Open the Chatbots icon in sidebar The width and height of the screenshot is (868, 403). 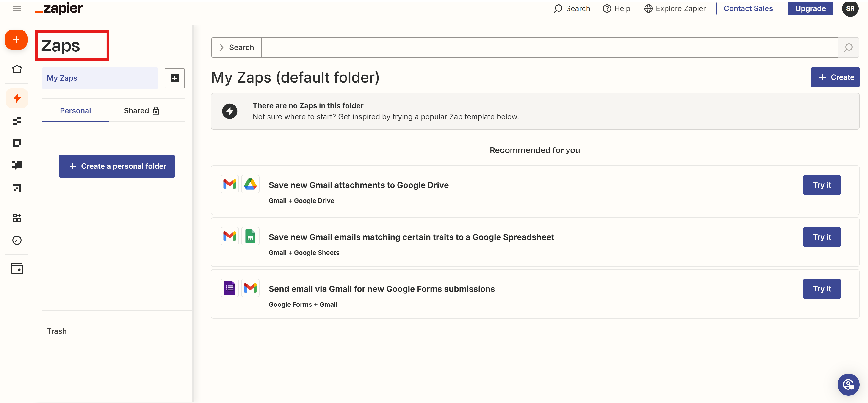pos(17,165)
